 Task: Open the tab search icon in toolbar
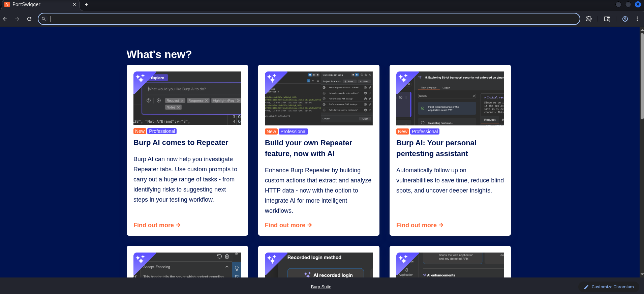click(x=607, y=19)
